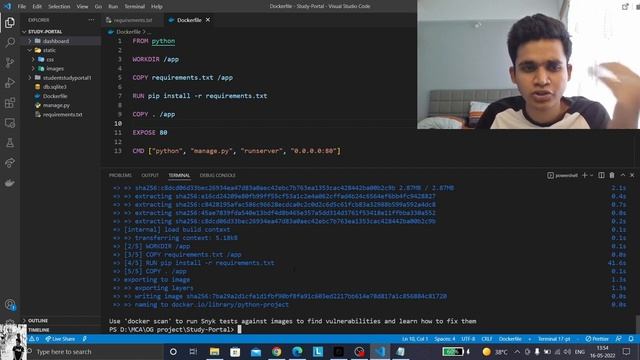The image size is (640, 360).
Task: Click errors and warnings count in status bar
Action: [33, 339]
